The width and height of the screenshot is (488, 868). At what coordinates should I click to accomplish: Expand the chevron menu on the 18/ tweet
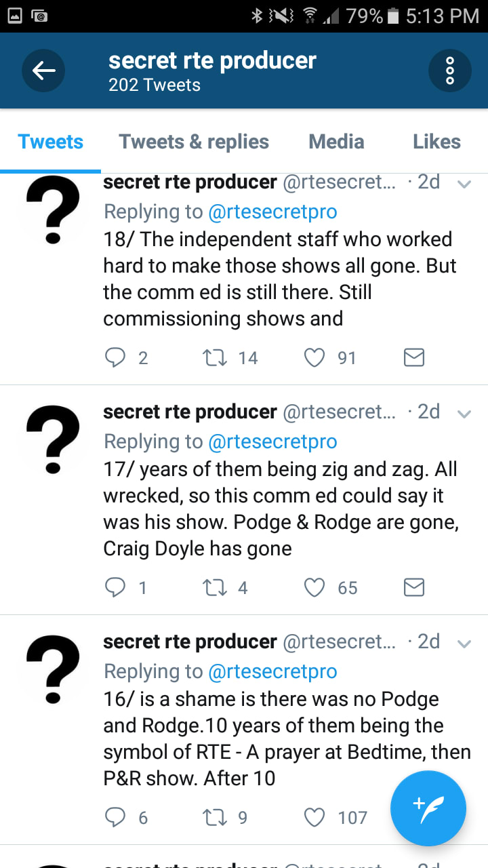pos(464,184)
